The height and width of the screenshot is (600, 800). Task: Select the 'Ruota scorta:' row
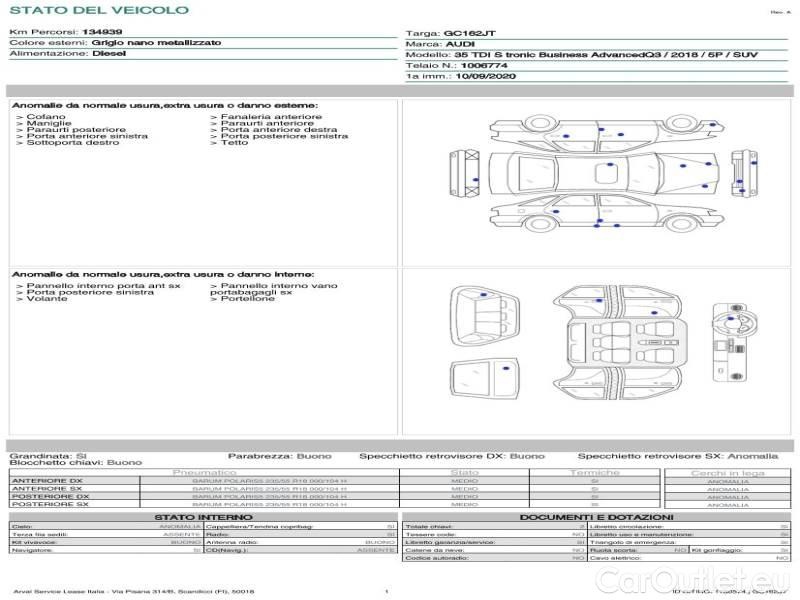point(638,550)
